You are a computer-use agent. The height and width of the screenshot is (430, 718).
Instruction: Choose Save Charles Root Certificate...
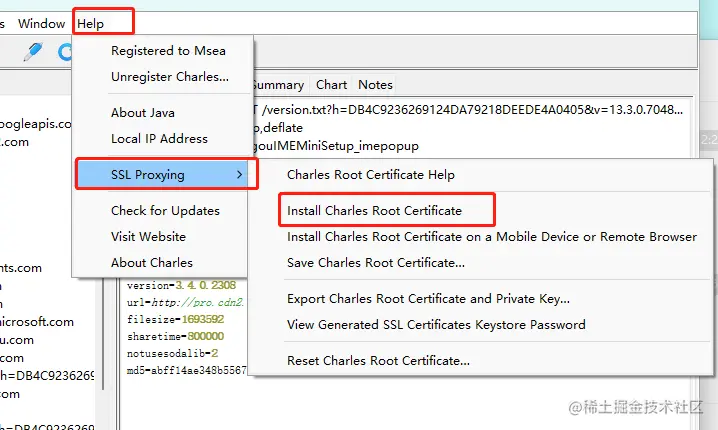pyautogui.click(x=376, y=263)
